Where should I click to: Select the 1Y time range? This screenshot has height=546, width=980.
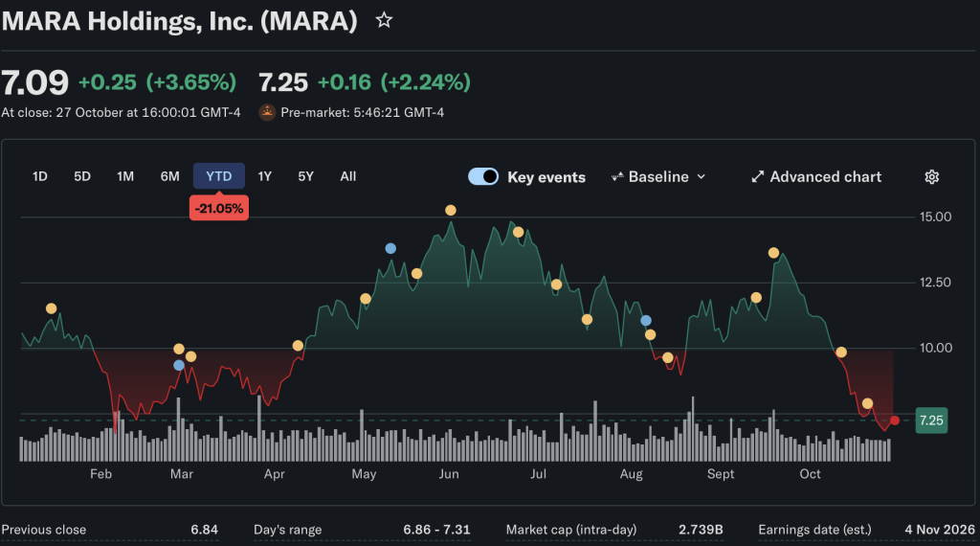265,176
